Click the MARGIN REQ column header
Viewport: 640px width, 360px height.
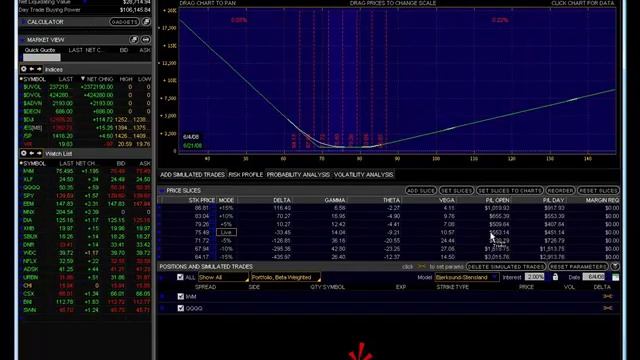(x=602, y=200)
